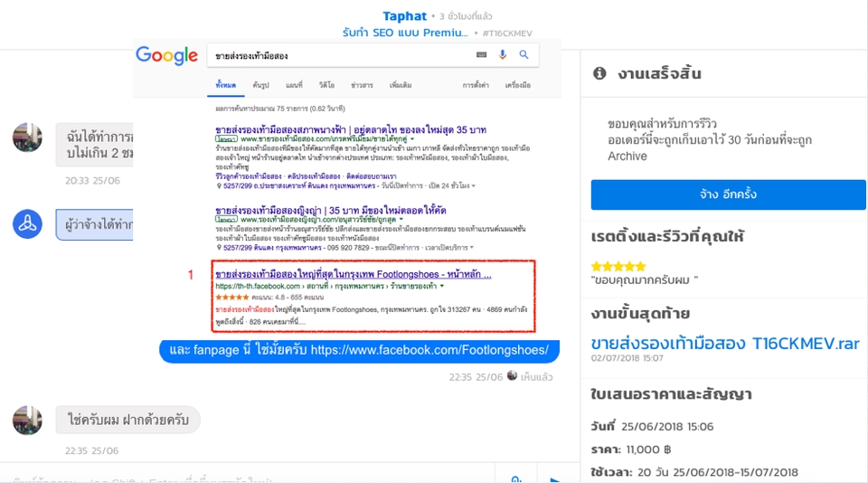Click the info icon beside งานเสร็จสิ้น
The width and height of the screenshot is (868, 483).
point(599,73)
